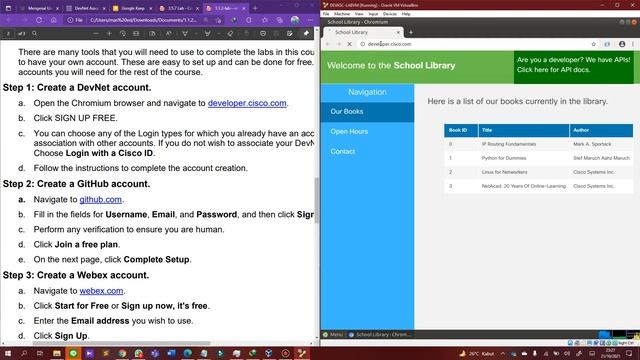
Task: Open the Open Hours navigation item
Action: (367, 131)
